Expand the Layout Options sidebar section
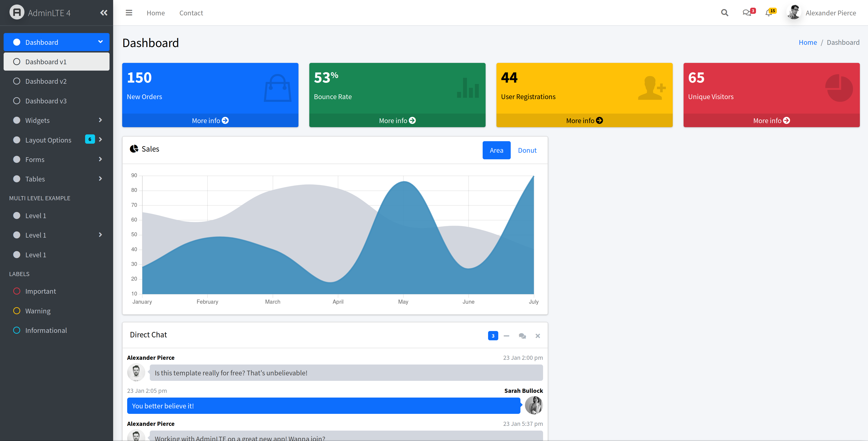 click(56, 140)
